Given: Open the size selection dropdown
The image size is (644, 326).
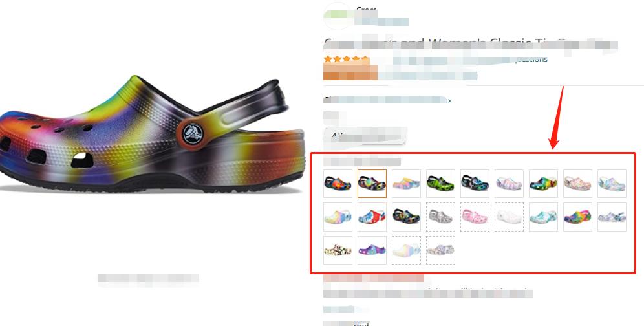Looking at the screenshot, I should [x=365, y=136].
